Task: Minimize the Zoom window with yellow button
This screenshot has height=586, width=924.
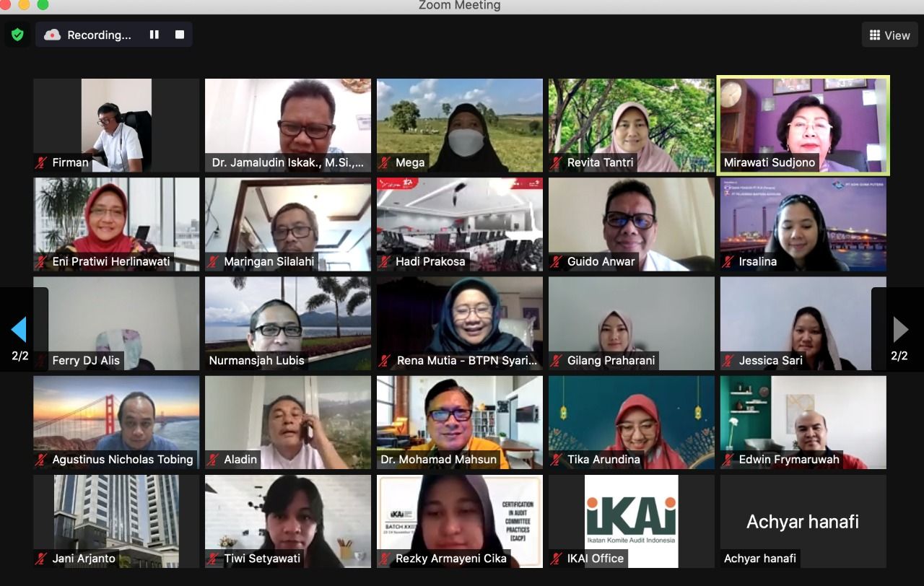Action: coord(23,4)
